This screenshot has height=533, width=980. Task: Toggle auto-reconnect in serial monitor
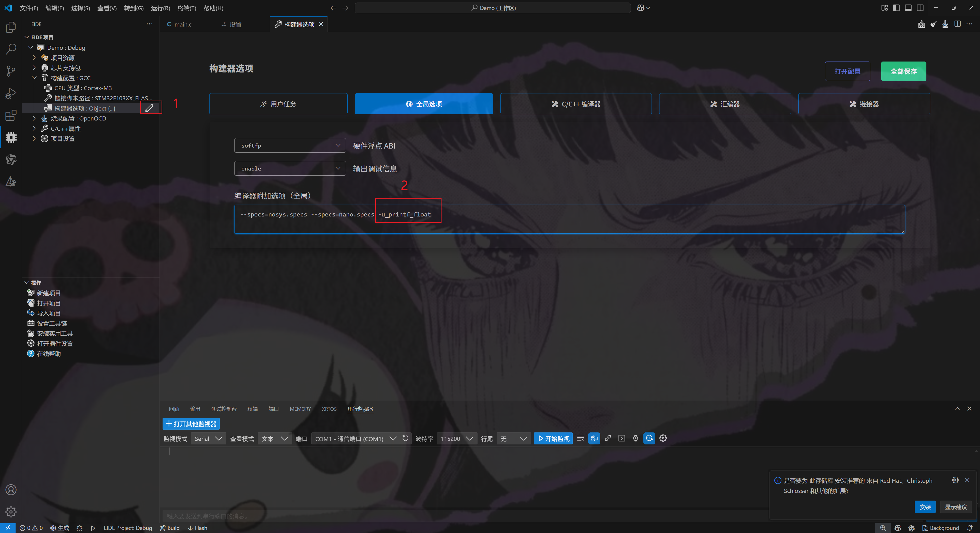[x=649, y=438]
